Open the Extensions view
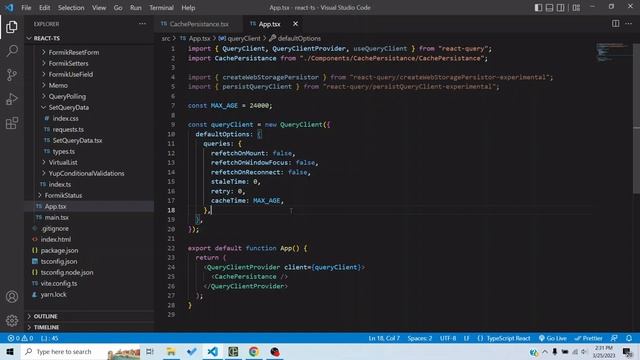 (12, 123)
